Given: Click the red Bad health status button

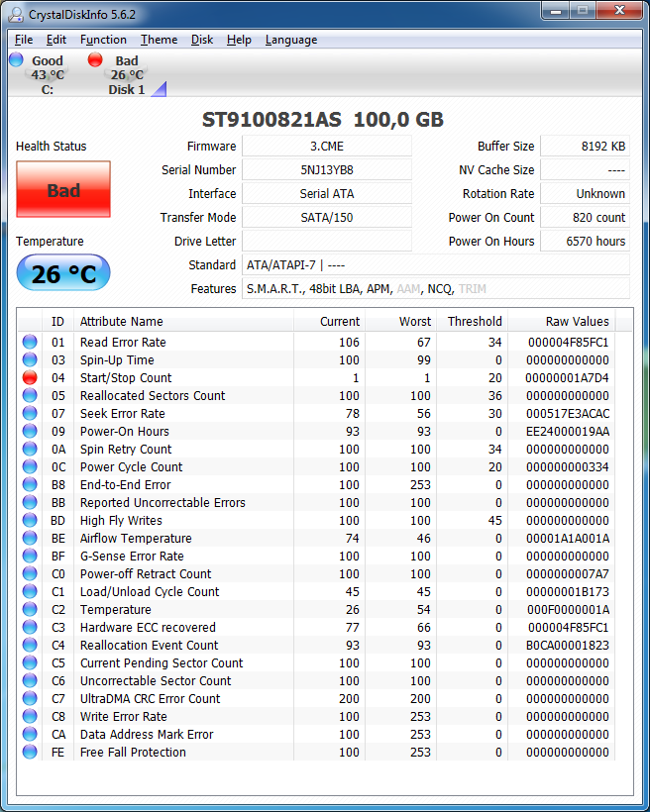Looking at the screenshot, I should tap(63, 189).
